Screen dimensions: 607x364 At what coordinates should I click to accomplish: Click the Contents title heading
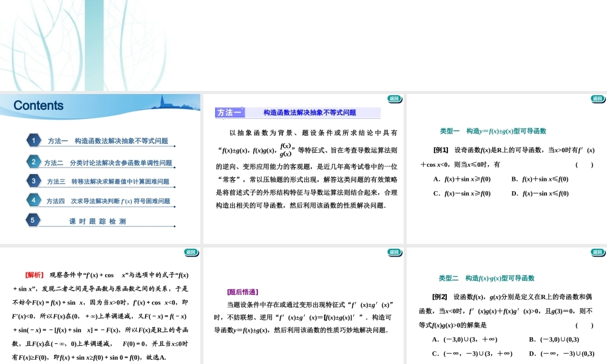[38, 106]
